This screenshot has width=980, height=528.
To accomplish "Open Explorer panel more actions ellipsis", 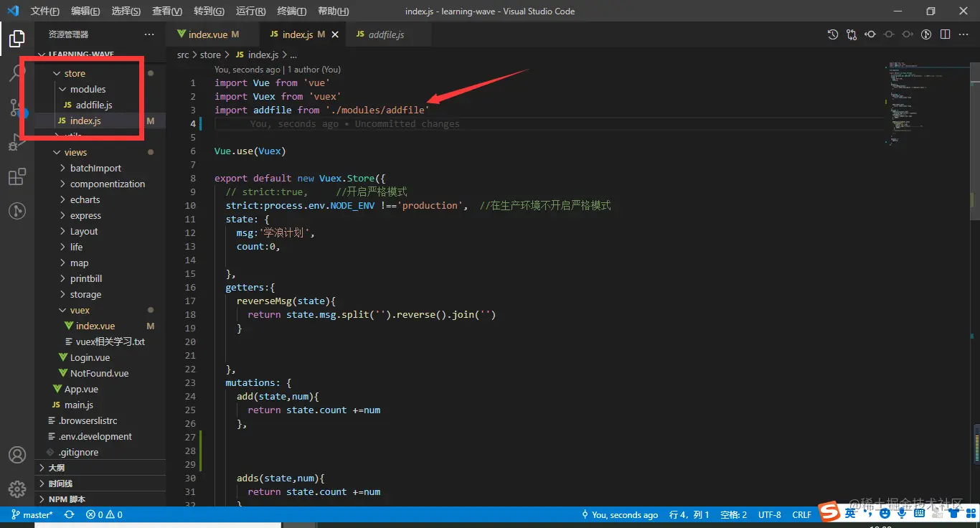I will point(149,34).
